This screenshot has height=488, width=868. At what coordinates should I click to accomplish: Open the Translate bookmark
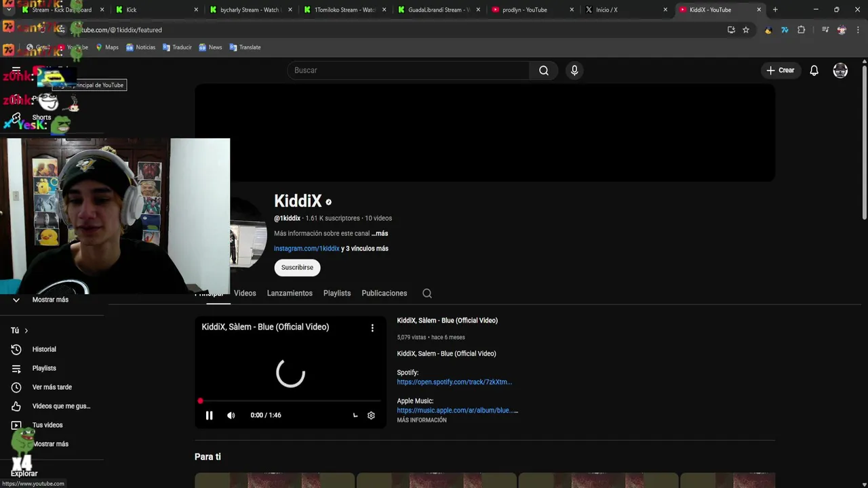[x=245, y=47]
